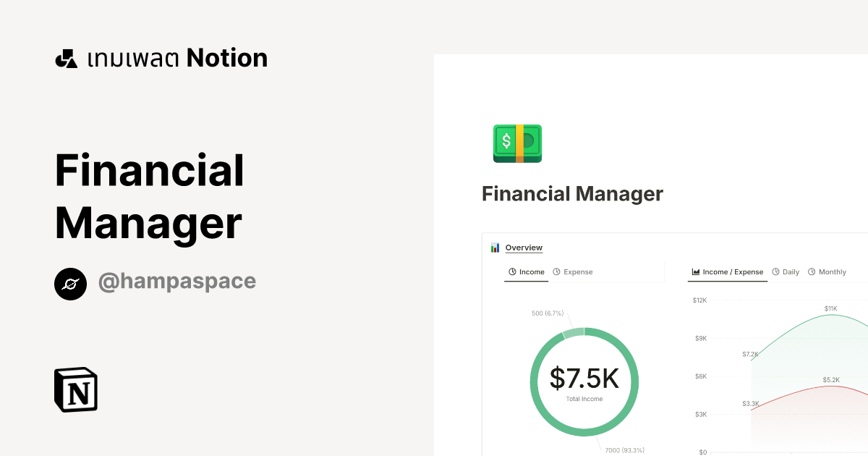Visit the @hampaspace profile
Image resolution: width=868 pixels, height=456 pixels.
pos(176,281)
